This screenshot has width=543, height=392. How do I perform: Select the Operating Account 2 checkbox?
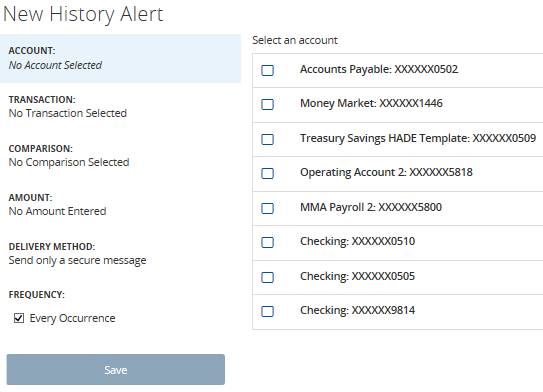[x=267, y=173]
